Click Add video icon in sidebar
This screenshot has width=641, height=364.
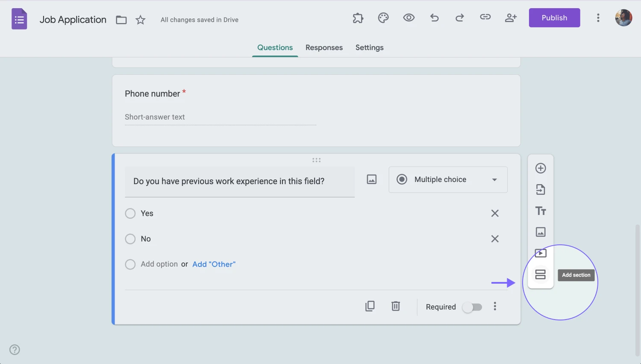pos(541,253)
